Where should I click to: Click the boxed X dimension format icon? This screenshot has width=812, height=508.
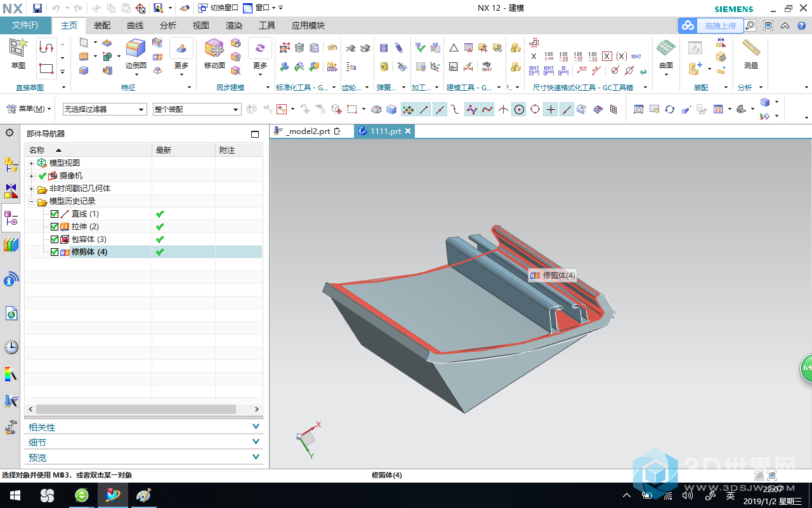607,56
